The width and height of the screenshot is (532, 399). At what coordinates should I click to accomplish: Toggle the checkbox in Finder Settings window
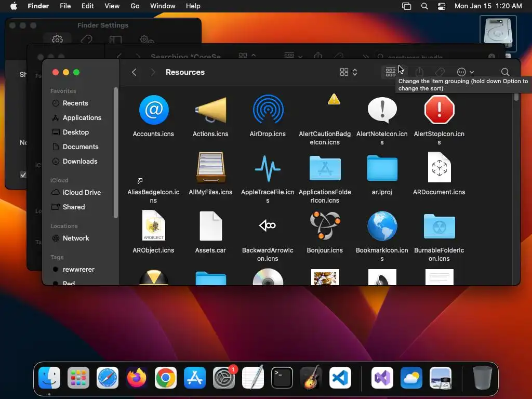pos(23,175)
